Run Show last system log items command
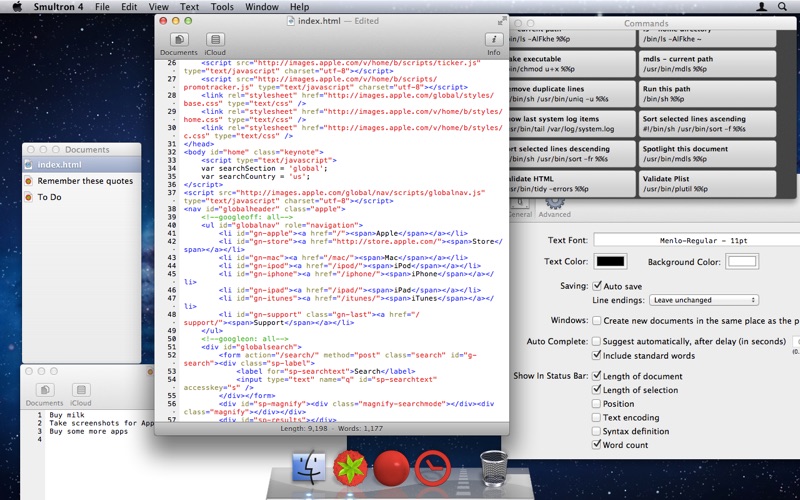 (x=572, y=124)
